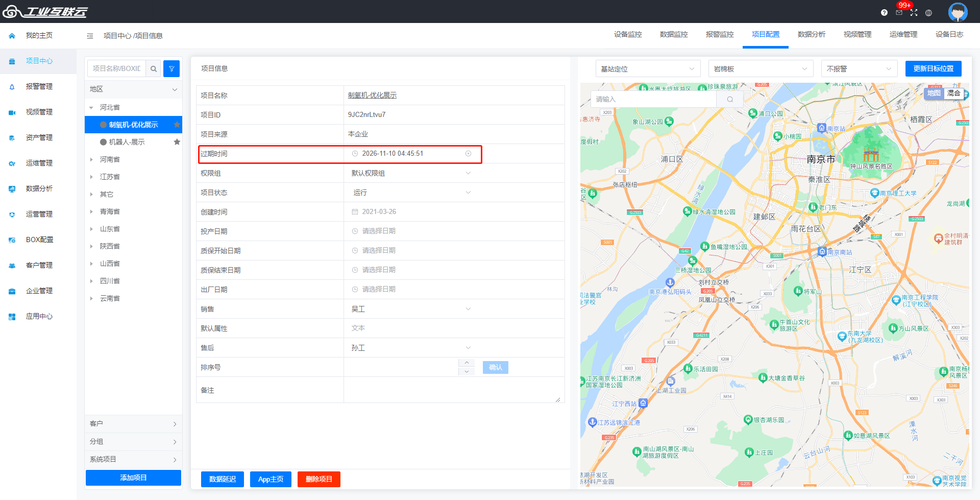Click the 添加项目 button
Screen dimensions: 980x500
[x=133, y=478]
